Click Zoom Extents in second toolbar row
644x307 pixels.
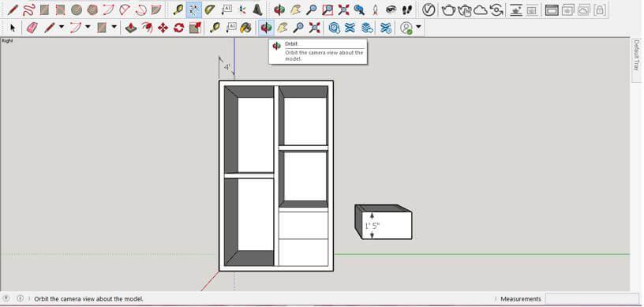tap(314, 28)
